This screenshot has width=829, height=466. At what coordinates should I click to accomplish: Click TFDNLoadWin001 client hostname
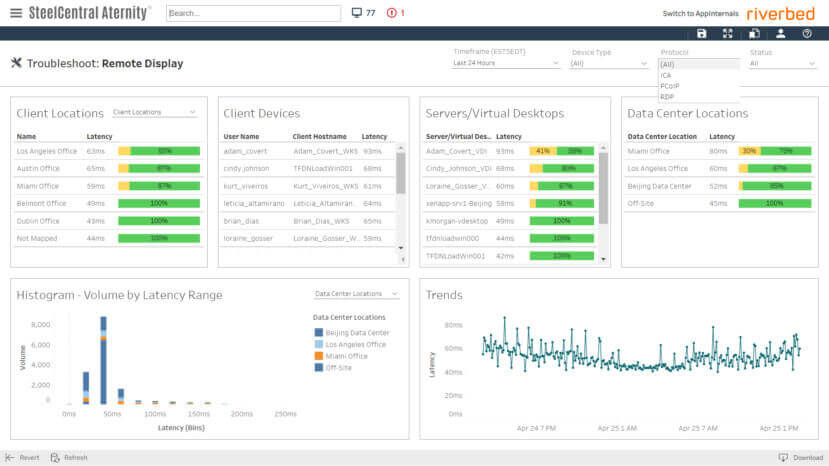click(323, 169)
